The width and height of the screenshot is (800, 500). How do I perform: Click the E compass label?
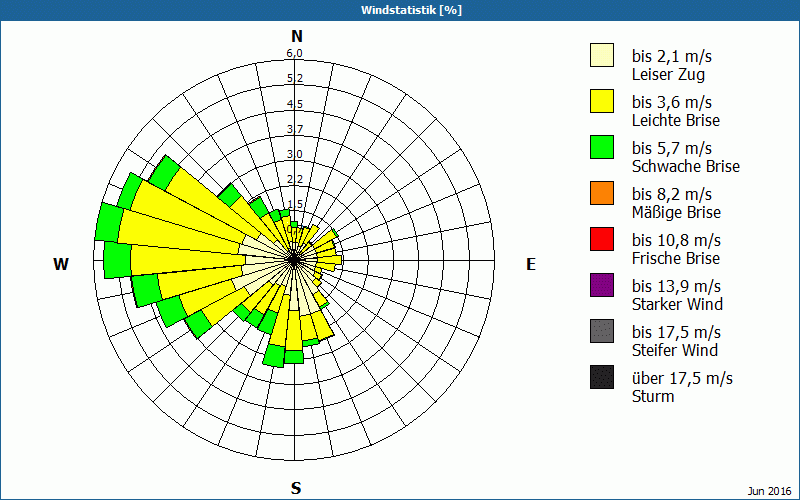[531, 264]
